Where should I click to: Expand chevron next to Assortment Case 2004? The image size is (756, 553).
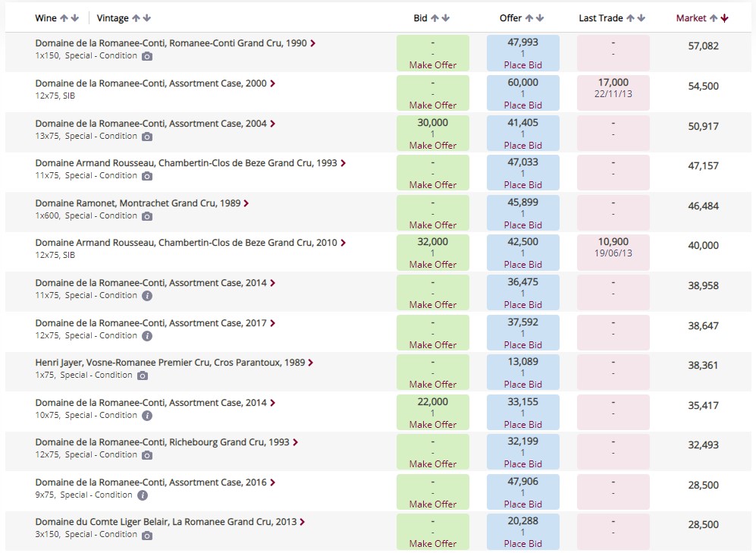[273, 124]
